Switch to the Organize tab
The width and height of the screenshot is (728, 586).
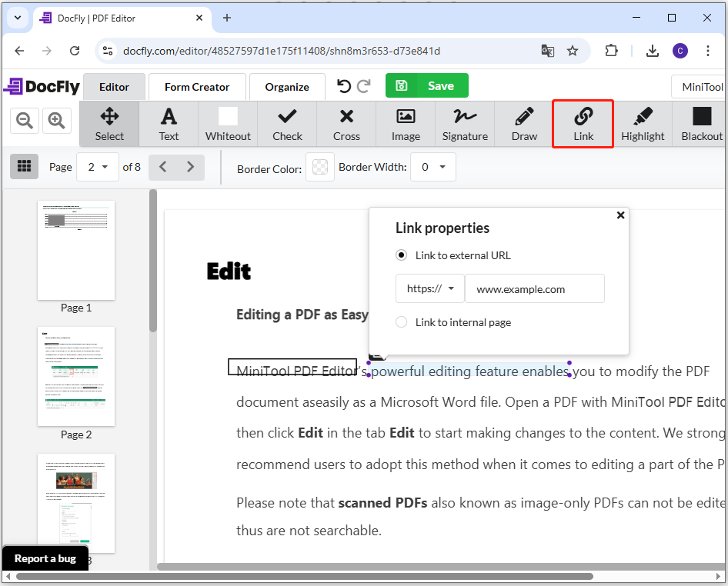[x=287, y=87]
